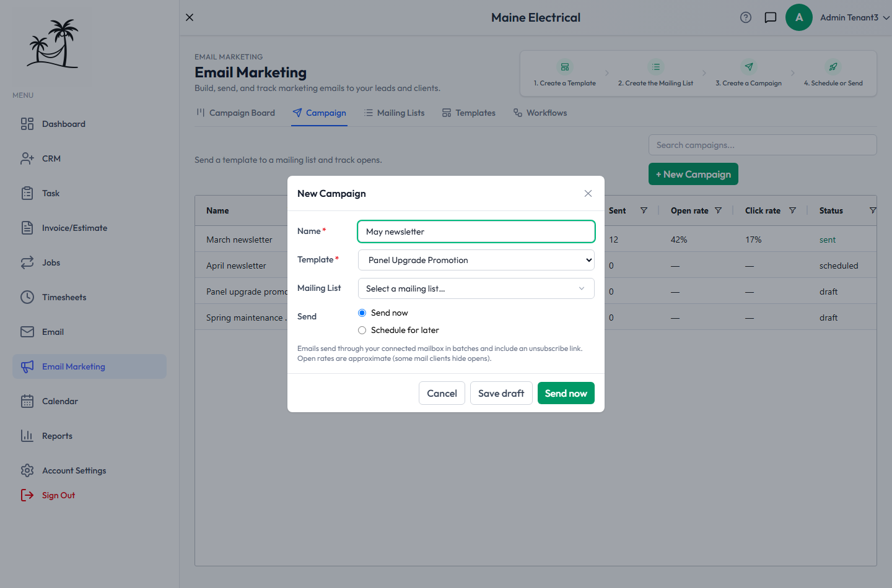Click the Account Settings gear icon
Viewport: 892px width, 588px height.
pyautogui.click(x=27, y=470)
